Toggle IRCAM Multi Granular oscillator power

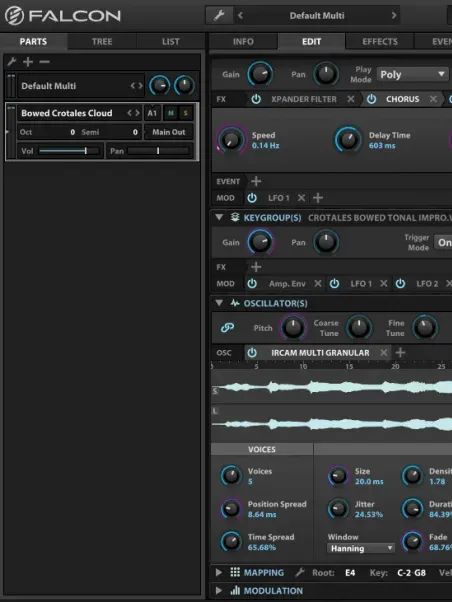click(x=252, y=352)
